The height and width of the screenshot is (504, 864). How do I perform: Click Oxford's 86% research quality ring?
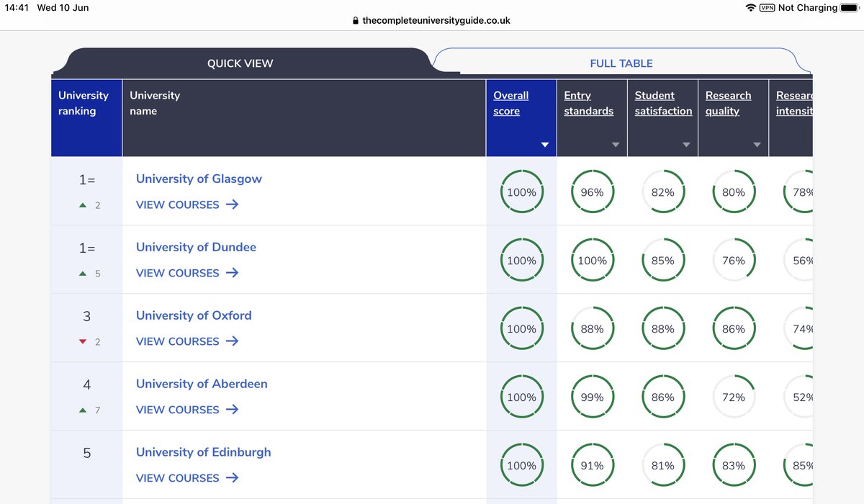pos(733,329)
